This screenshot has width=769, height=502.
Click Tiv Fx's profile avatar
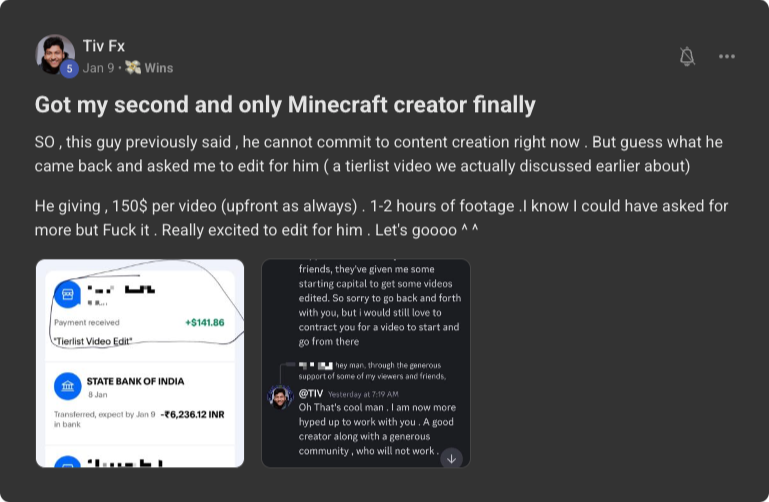pyautogui.click(x=54, y=54)
